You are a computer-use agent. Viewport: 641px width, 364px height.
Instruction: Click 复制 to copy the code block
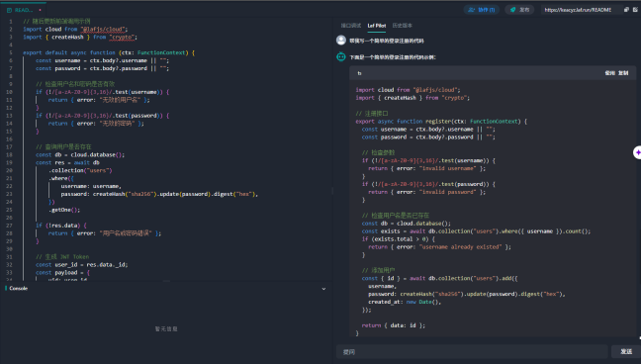[623, 73]
